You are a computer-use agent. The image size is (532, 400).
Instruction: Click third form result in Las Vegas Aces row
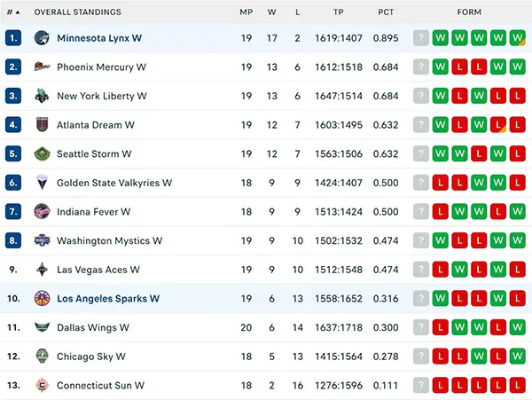click(x=479, y=270)
